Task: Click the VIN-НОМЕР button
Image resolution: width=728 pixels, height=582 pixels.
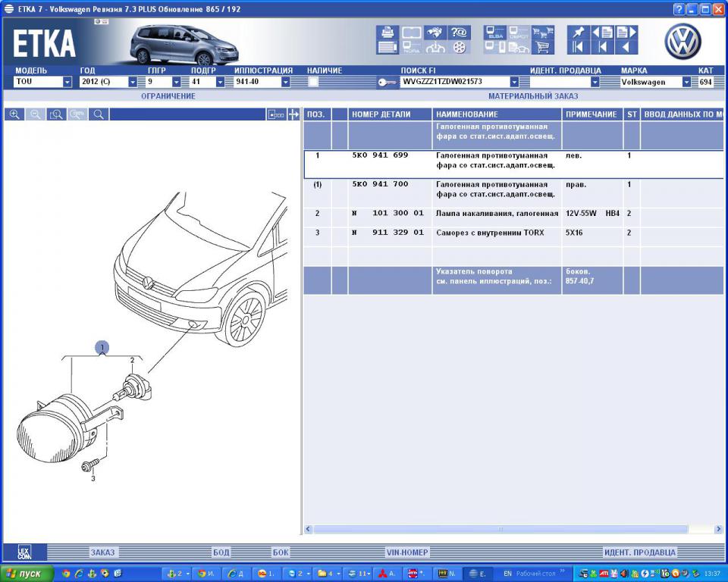Action: [x=407, y=552]
